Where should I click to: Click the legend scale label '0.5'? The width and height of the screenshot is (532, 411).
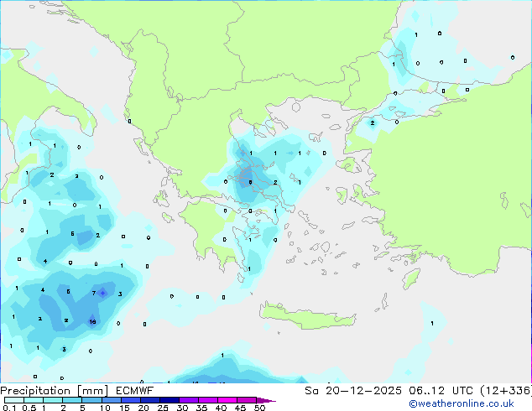[29, 408]
